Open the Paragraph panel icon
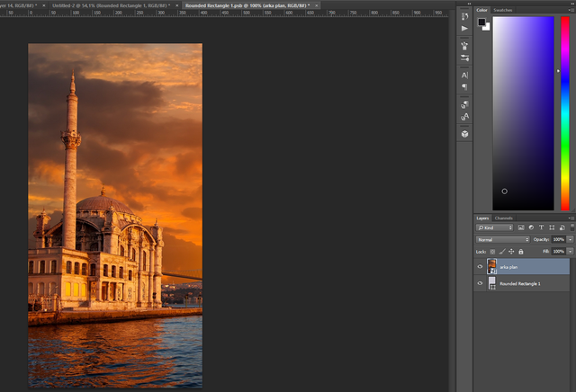Image resolution: width=576 pixels, height=392 pixels. tap(464, 87)
